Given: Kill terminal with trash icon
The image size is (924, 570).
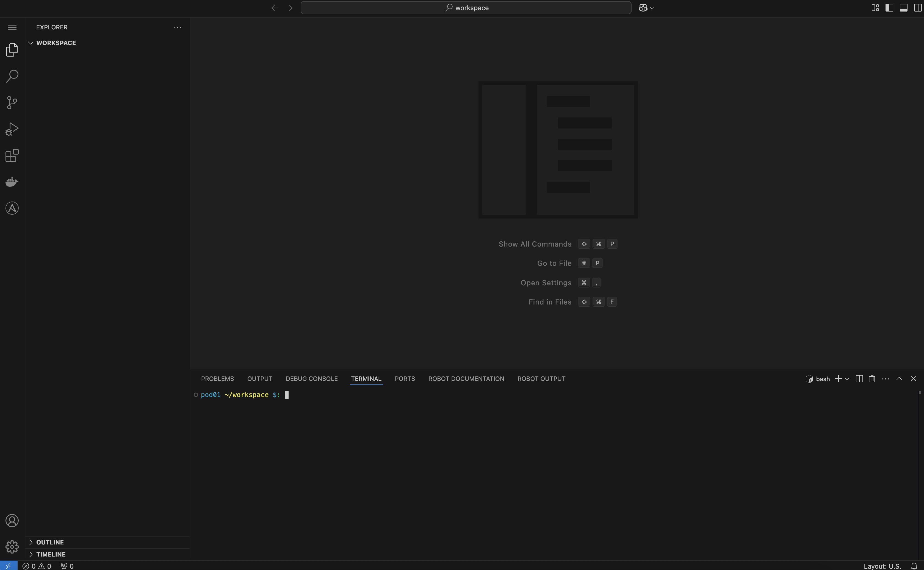Looking at the screenshot, I should coord(872,379).
